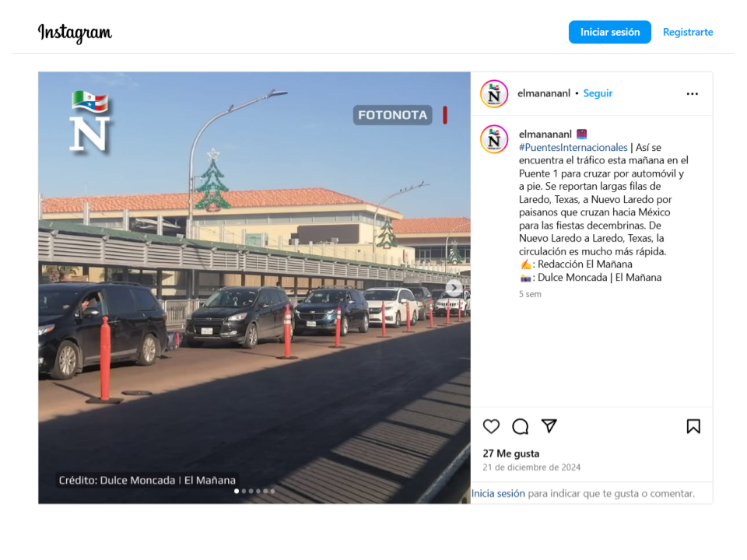Click elmanananl username in caption
The image size is (747, 560).
[545, 135]
